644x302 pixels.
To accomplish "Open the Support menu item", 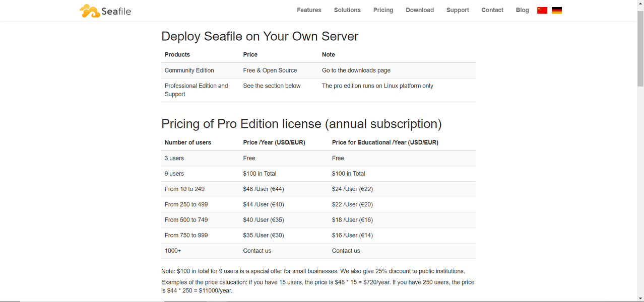I will [x=458, y=10].
